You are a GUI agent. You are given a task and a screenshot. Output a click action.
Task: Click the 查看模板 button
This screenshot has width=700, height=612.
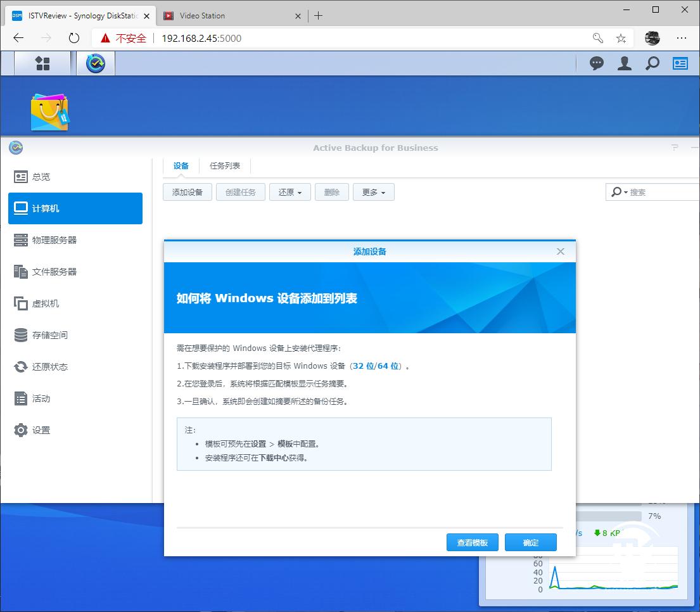[472, 542]
